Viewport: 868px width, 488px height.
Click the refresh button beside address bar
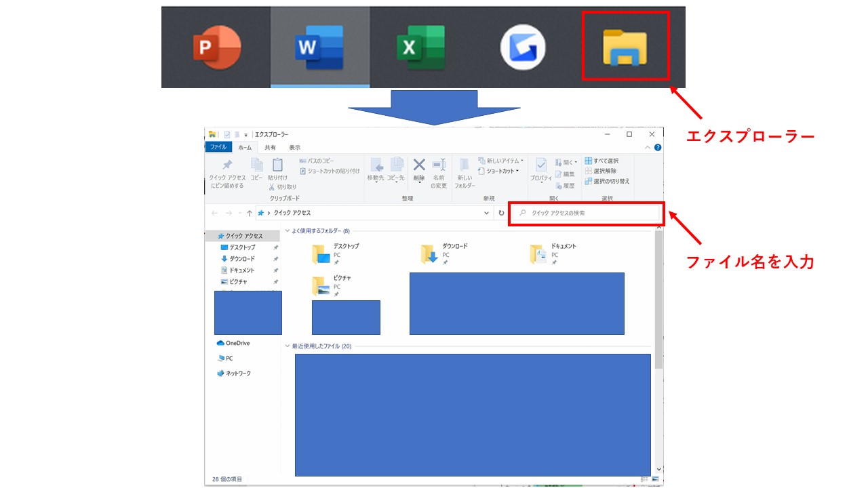(x=501, y=213)
